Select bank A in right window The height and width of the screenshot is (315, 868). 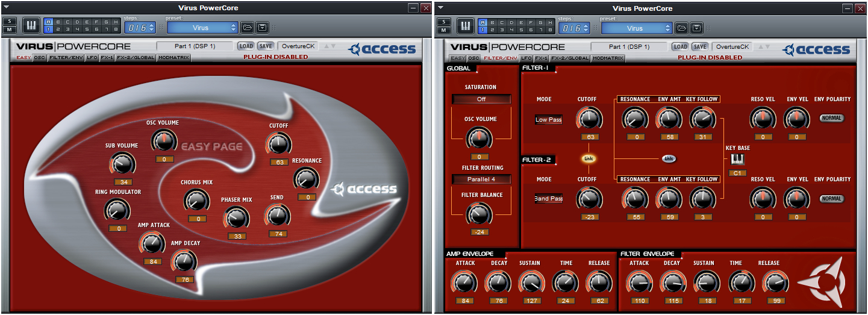(482, 22)
